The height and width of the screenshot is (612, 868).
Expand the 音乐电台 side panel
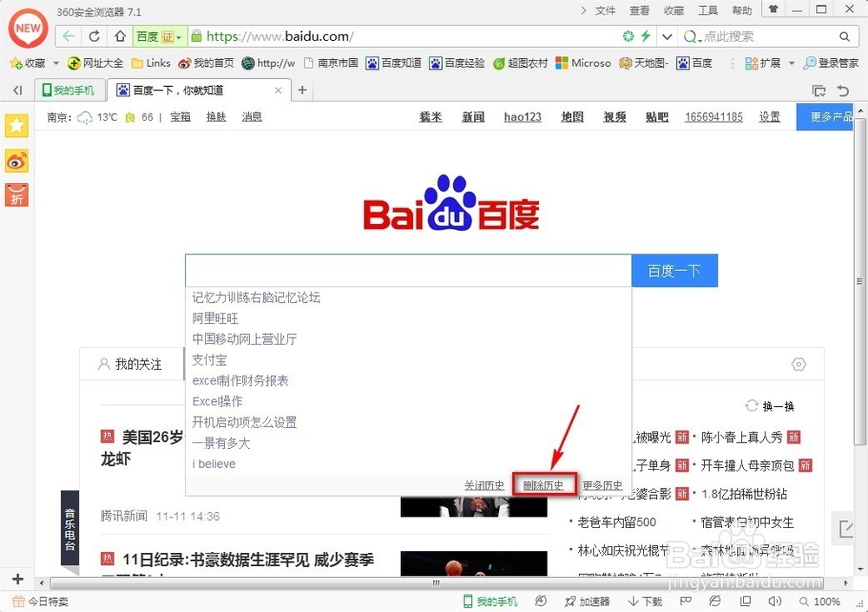[69, 529]
